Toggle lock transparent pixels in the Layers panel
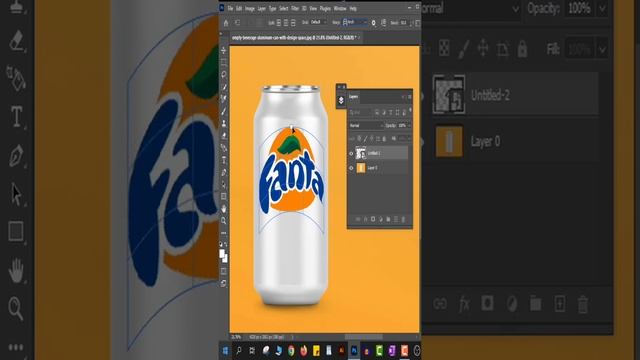 [359, 139]
